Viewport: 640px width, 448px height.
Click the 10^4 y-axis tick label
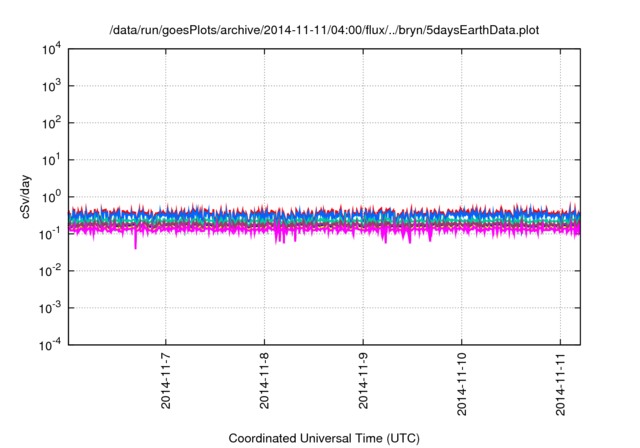[51, 49]
